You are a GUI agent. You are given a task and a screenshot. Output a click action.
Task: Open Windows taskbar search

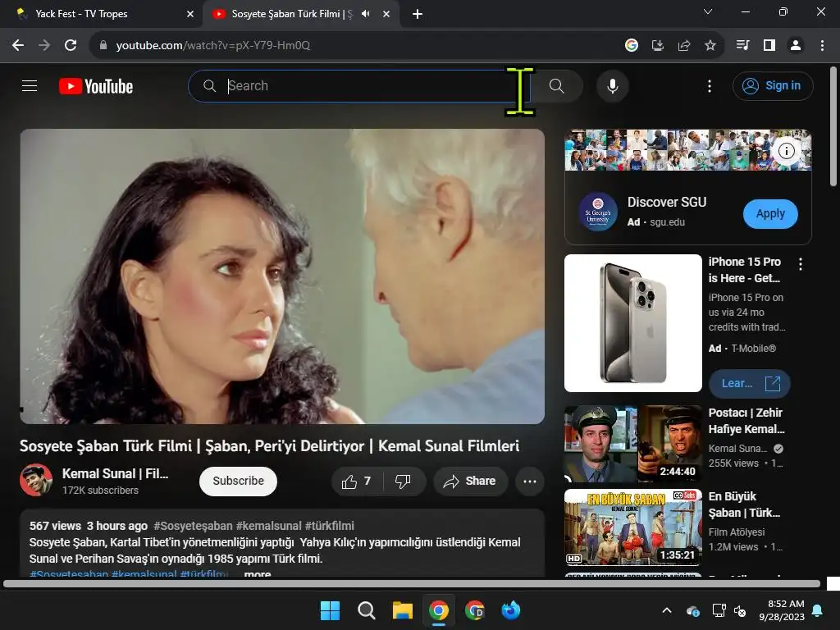(x=367, y=610)
